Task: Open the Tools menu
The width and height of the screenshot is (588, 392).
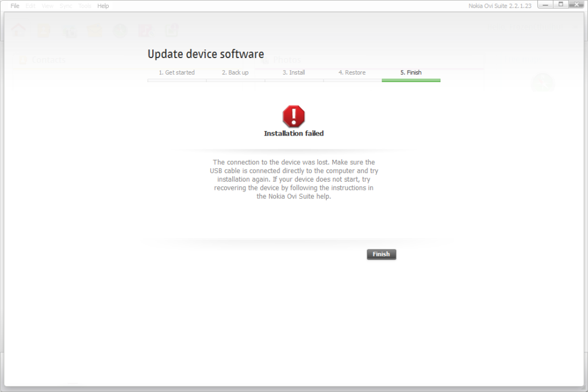Action: (x=84, y=6)
